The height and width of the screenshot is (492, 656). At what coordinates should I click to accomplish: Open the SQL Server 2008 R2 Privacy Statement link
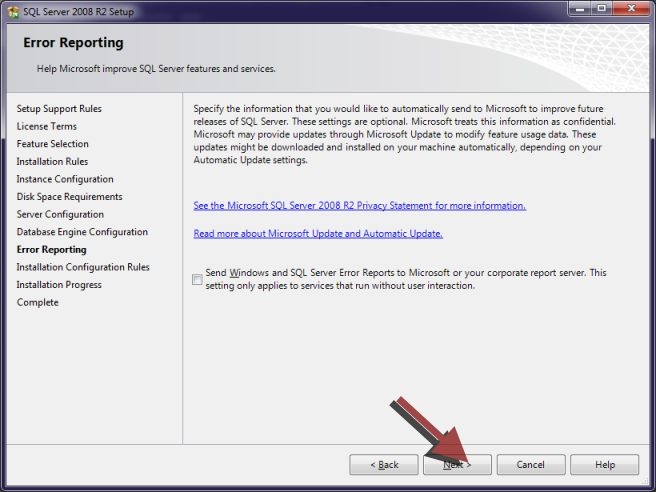(359, 205)
